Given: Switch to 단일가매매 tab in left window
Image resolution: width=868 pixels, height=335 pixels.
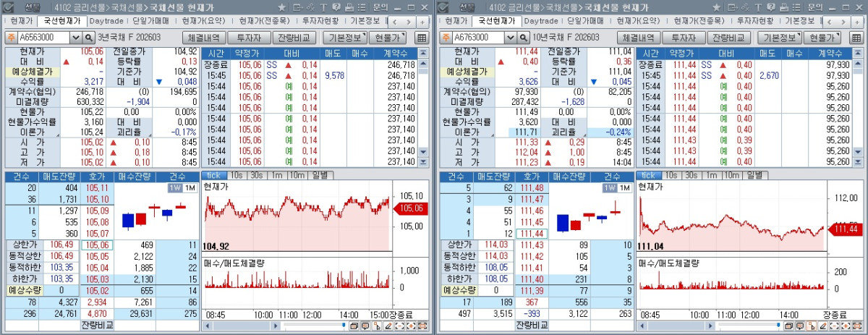Looking at the screenshot, I should pyautogui.click(x=151, y=22).
